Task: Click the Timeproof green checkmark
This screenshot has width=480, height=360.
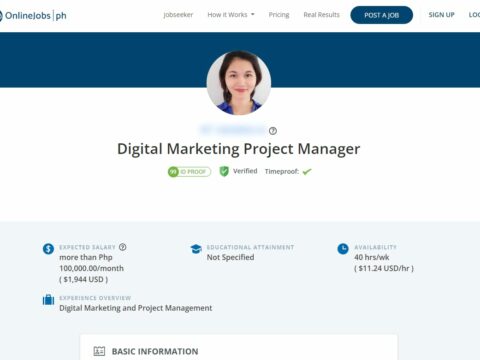Action: [x=307, y=172]
